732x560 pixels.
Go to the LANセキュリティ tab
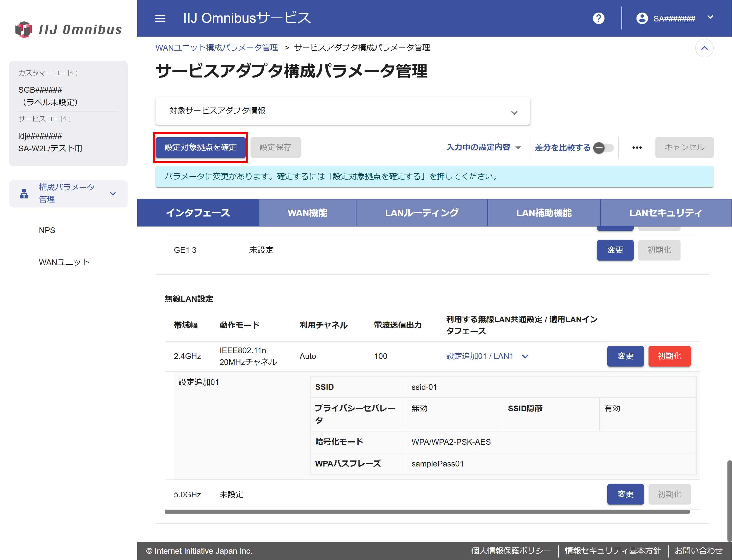tap(666, 213)
